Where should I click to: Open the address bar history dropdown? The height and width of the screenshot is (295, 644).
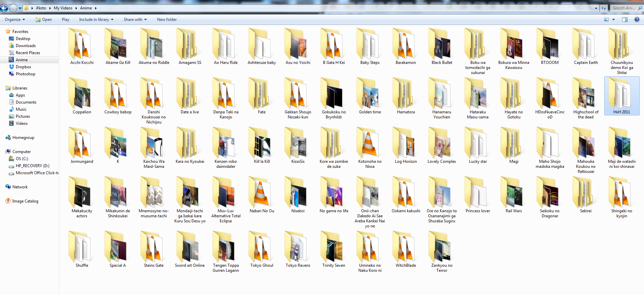[x=596, y=8]
